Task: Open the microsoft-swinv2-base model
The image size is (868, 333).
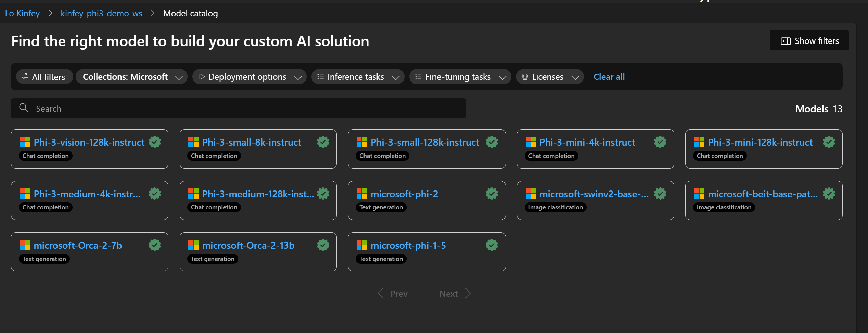Action: [x=594, y=194]
